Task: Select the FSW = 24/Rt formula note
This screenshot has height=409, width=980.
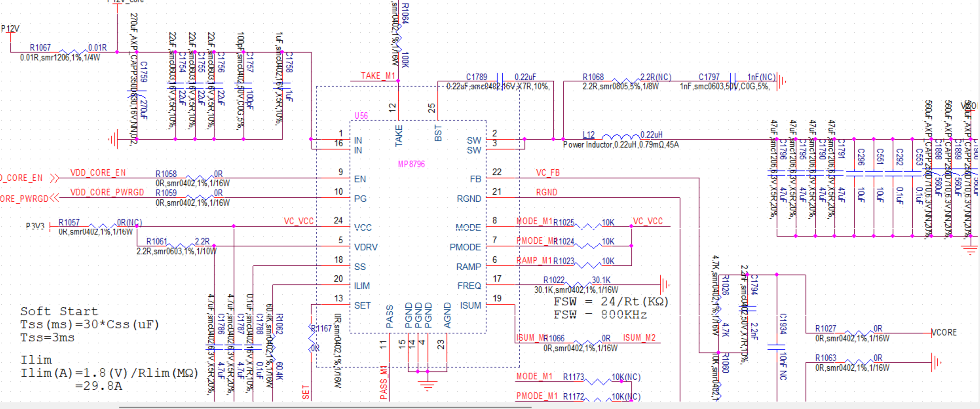Action: pyautogui.click(x=611, y=302)
